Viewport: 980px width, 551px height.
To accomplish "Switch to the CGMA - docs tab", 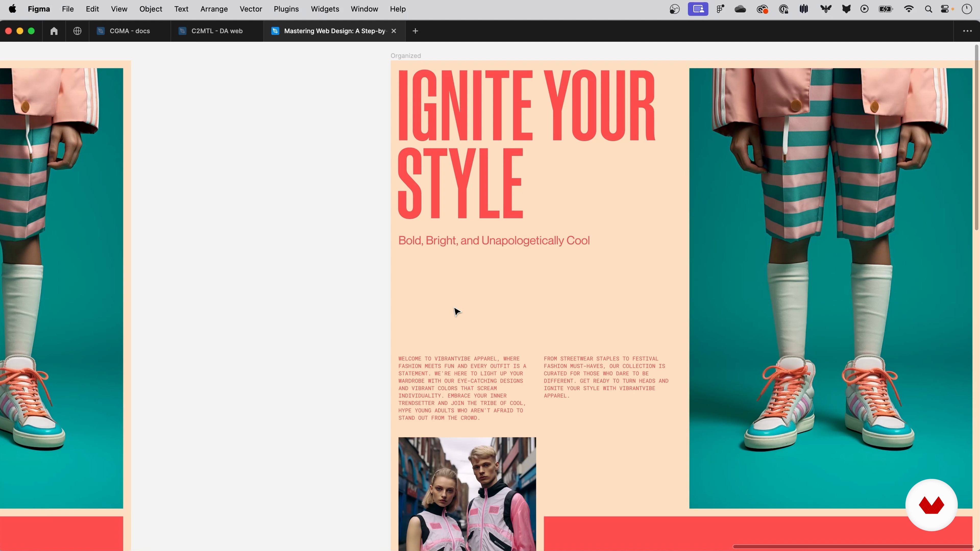I will coord(130,31).
